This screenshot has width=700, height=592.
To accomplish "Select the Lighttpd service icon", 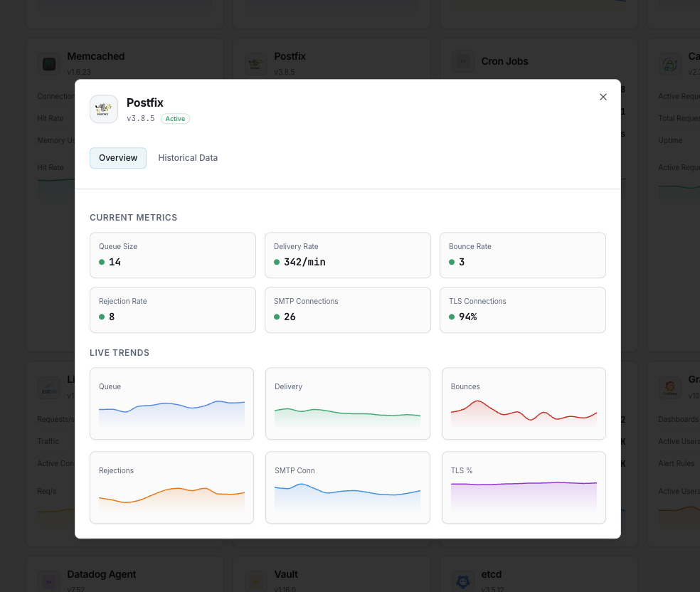I will pyautogui.click(x=48, y=387).
